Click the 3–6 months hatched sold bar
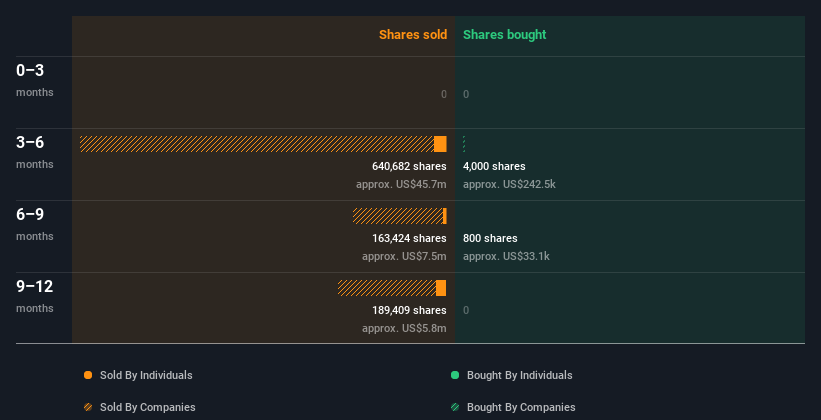Image resolution: width=821 pixels, height=420 pixels. click(257, 144)
